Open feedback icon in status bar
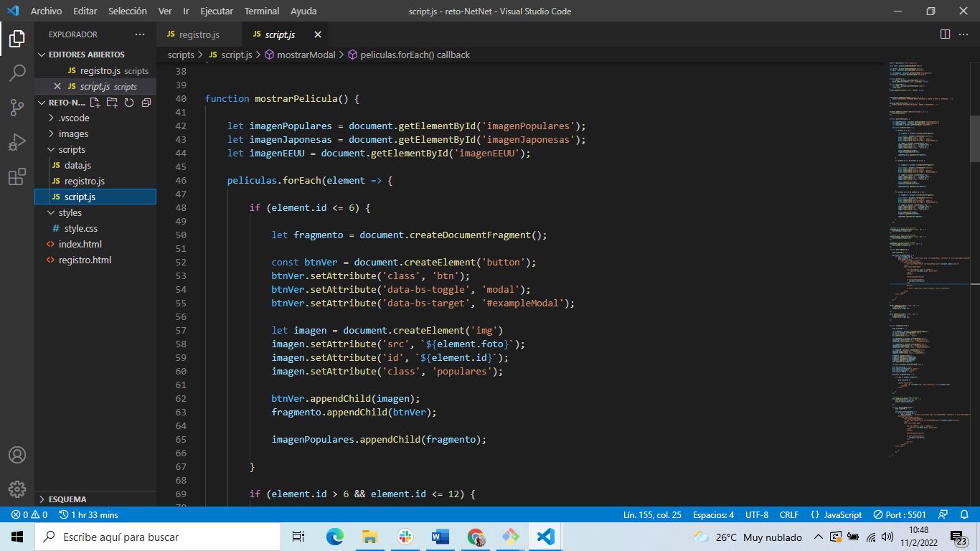980x551 pixels. click(944, 515)
